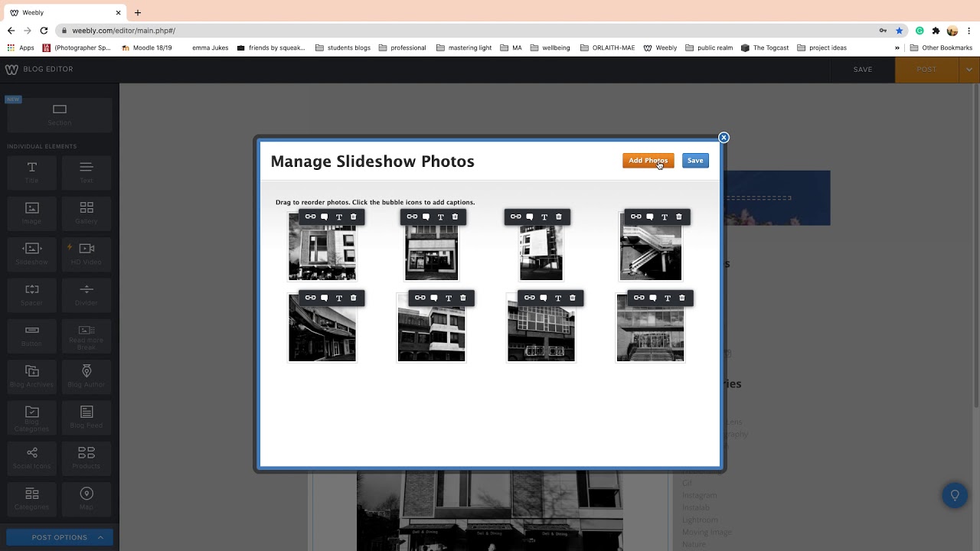The image size is (980, 551).
Task: Select the Map element in the sidebar
Action: (x=87, y=498)
